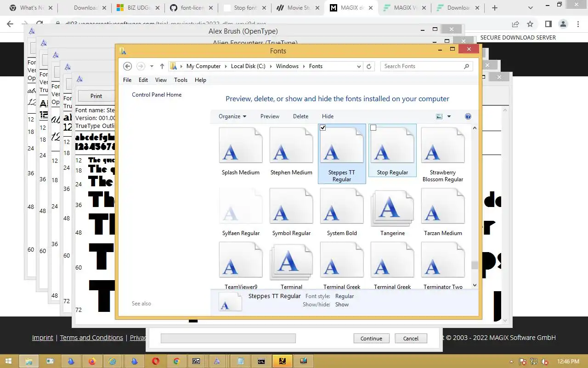Switch to the font-licenses GitHub tab

[190, 8]
